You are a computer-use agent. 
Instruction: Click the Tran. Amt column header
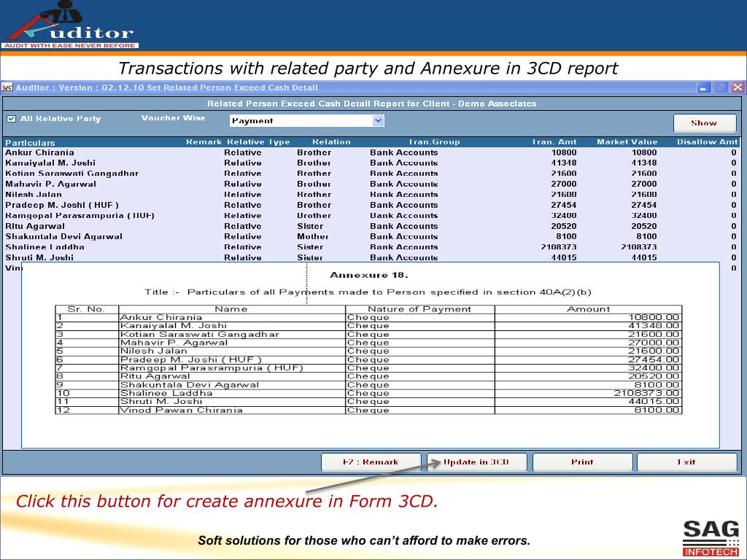click(x=554, y=142)
